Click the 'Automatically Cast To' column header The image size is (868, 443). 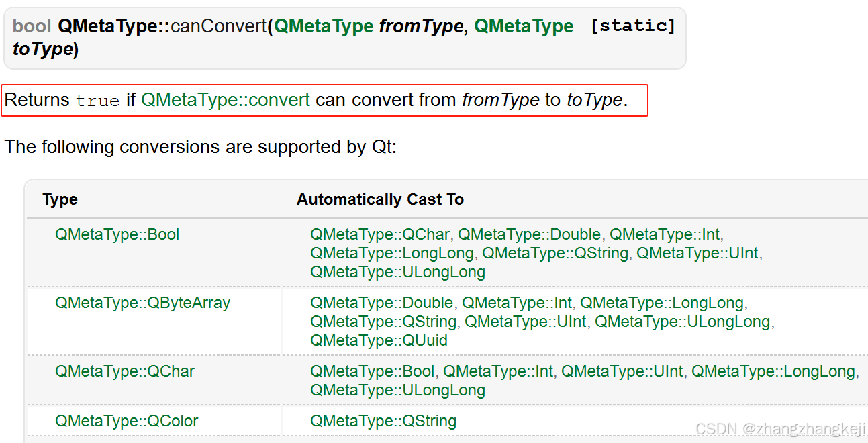[381, 199]
